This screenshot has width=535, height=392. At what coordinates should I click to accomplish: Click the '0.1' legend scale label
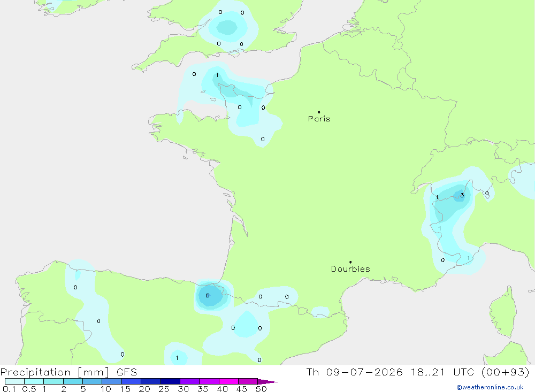(x=9, y=389)
